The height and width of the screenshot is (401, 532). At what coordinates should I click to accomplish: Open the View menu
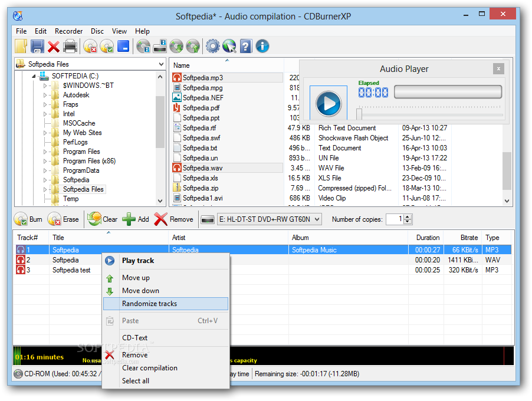click(119, 31)
